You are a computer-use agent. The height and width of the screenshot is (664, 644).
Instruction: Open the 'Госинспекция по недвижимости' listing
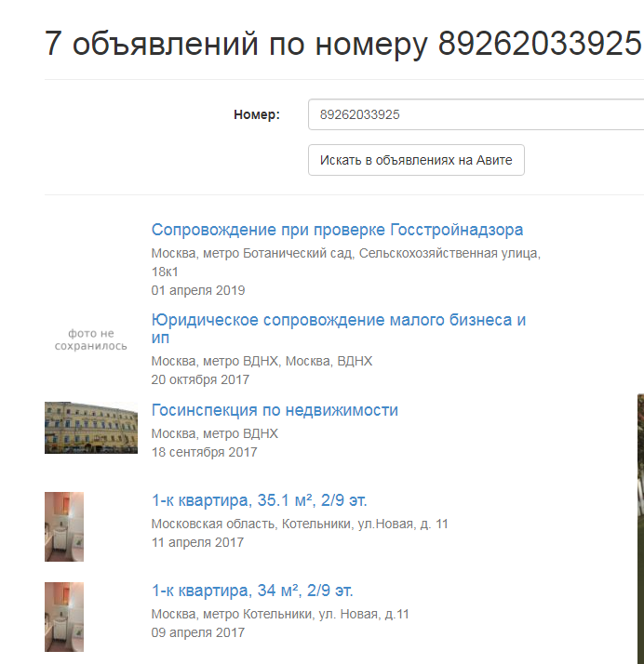(x=275, y=410)
